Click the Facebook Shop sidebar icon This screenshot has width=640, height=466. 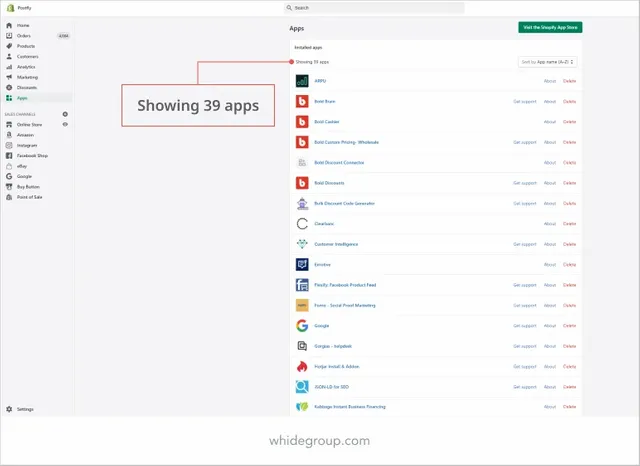[9, 155]
